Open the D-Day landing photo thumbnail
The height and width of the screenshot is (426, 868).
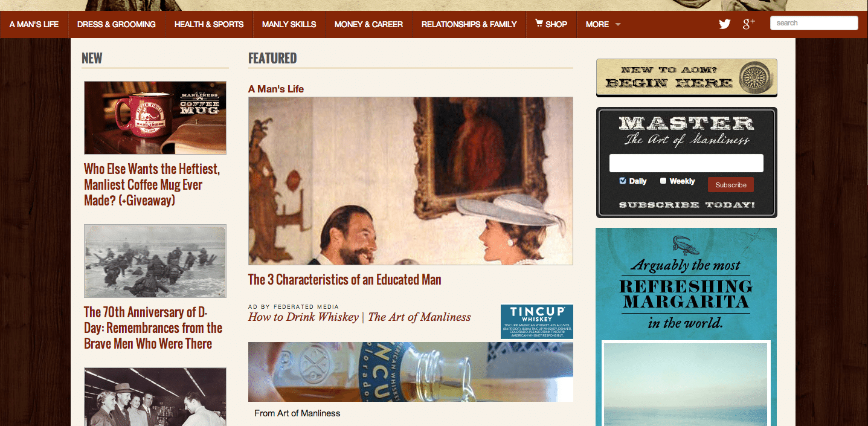tap(155, 261)
